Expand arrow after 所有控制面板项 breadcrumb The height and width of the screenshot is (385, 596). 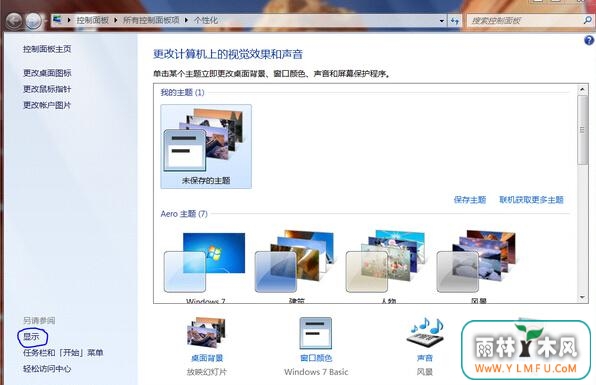[x=186, y=20]
